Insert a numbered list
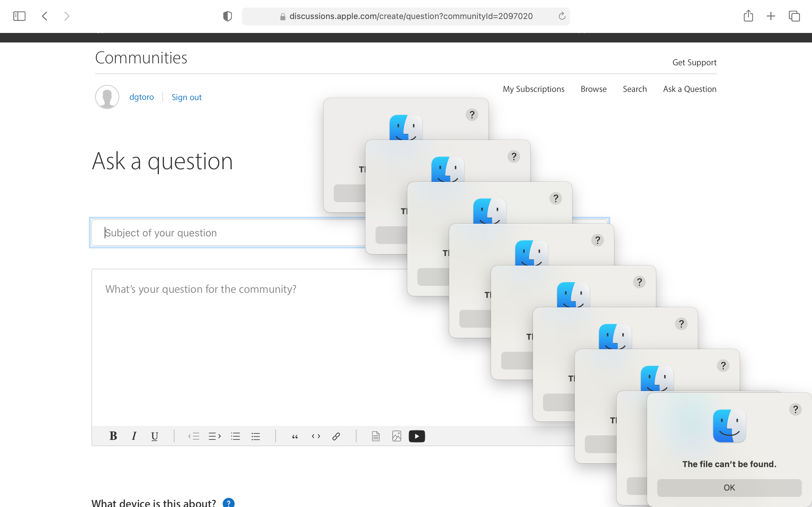812x507 pixels. [x=236, y=436]
